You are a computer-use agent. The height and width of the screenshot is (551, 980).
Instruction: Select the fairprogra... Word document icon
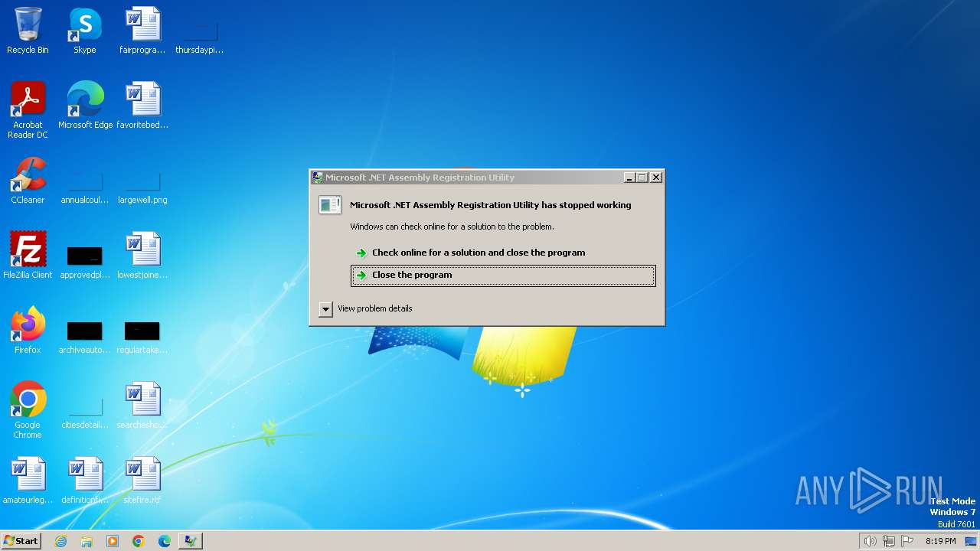click(x=142, y=31)
